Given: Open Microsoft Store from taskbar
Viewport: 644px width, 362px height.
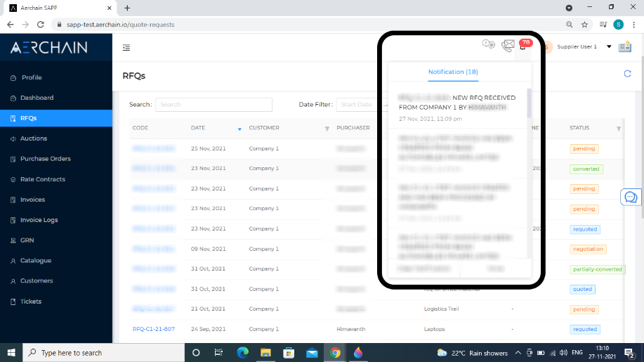Looking at the screenshot, I should [x=289, y=353].
